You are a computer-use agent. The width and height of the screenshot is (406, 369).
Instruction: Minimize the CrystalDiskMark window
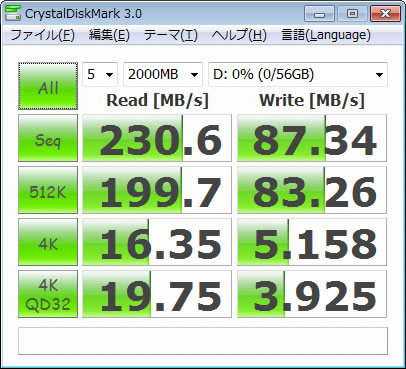pos(319,14)
